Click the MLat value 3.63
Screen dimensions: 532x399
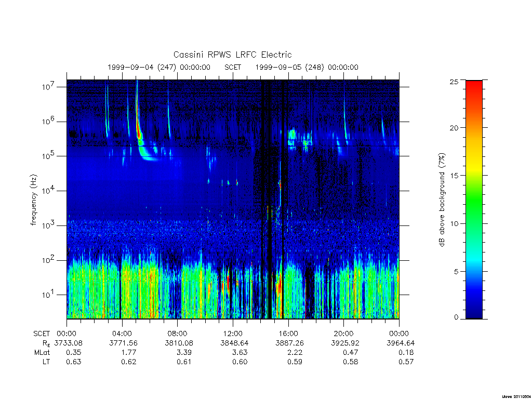click(x=240, y=353)
